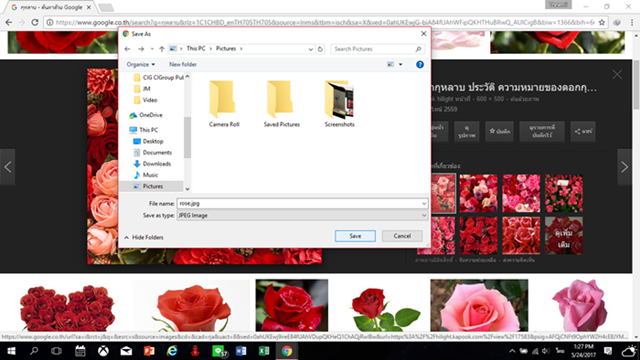Click Chrome icon on the taskbar

[287, 351]
